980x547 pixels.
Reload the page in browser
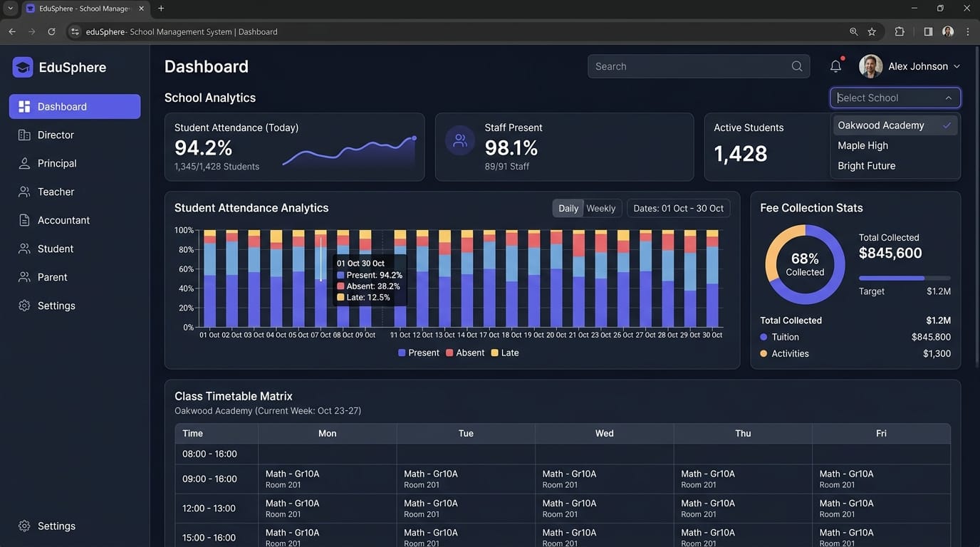51,31
